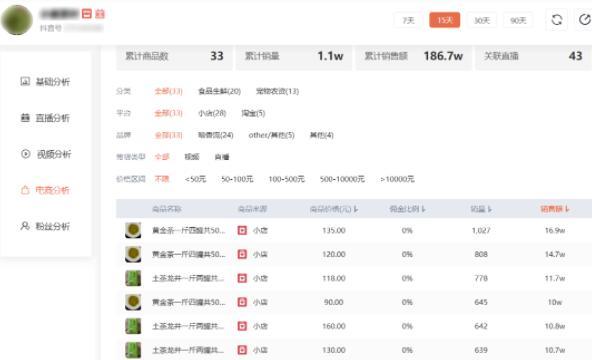
Task: Select the 90天 time range
Action: click(518, 20)
